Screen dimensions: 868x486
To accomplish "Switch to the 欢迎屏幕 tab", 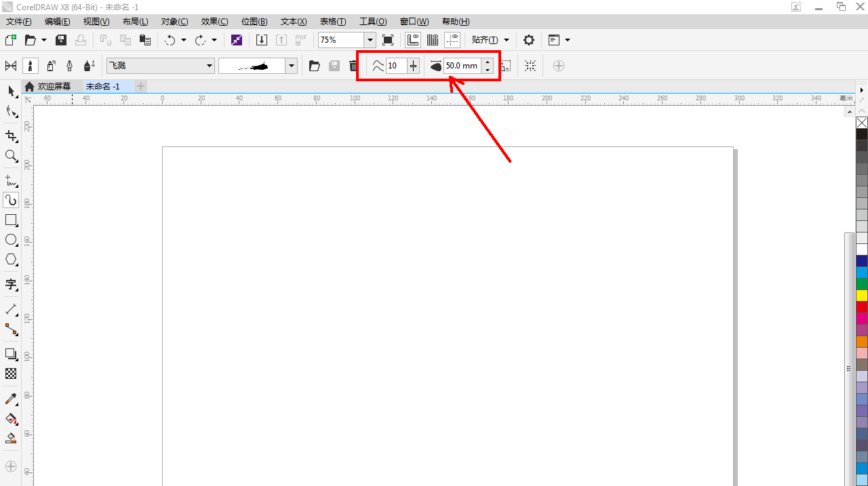I will [x=53, y=87].
